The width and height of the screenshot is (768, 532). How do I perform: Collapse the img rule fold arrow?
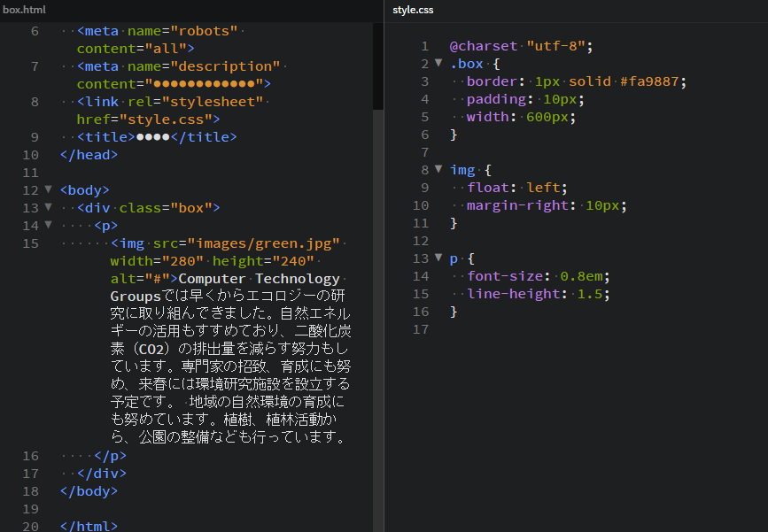point(438,169)
